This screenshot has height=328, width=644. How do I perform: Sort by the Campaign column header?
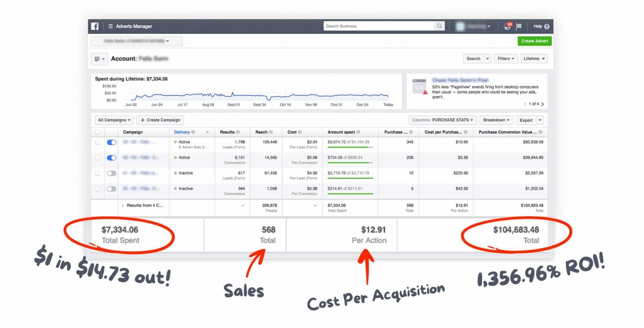point(133,132)
